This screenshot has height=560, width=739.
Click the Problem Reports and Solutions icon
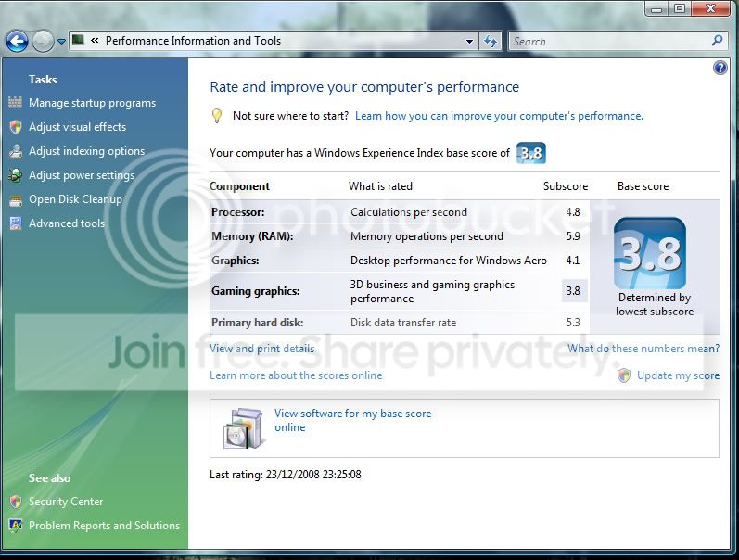16,526
